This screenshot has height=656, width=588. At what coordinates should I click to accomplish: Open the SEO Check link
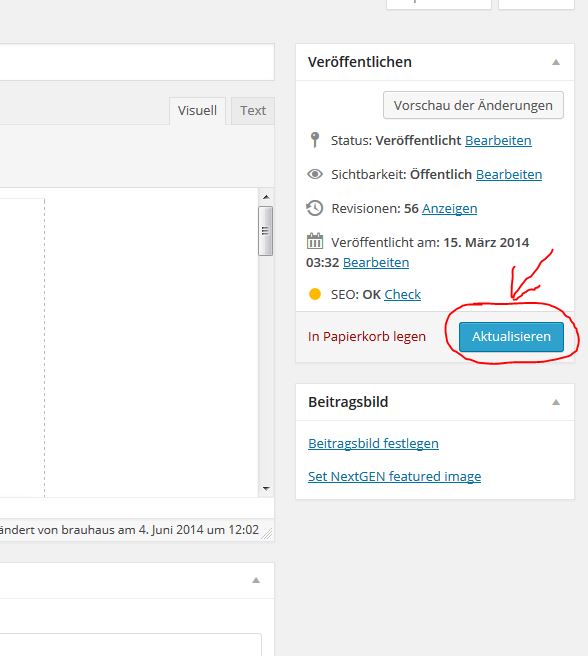coord(402,295)
